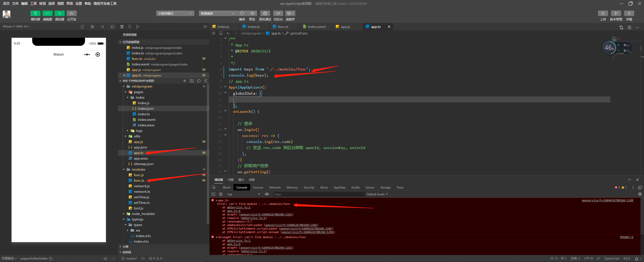Click the upload icon (上传)
The height and width of the screenshot is (262, 644).
pyautogui.click(x=603, y=13)
